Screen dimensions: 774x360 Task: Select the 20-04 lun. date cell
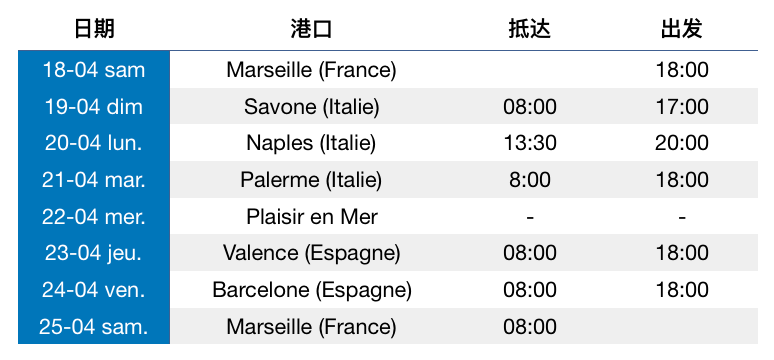point(94,143)
